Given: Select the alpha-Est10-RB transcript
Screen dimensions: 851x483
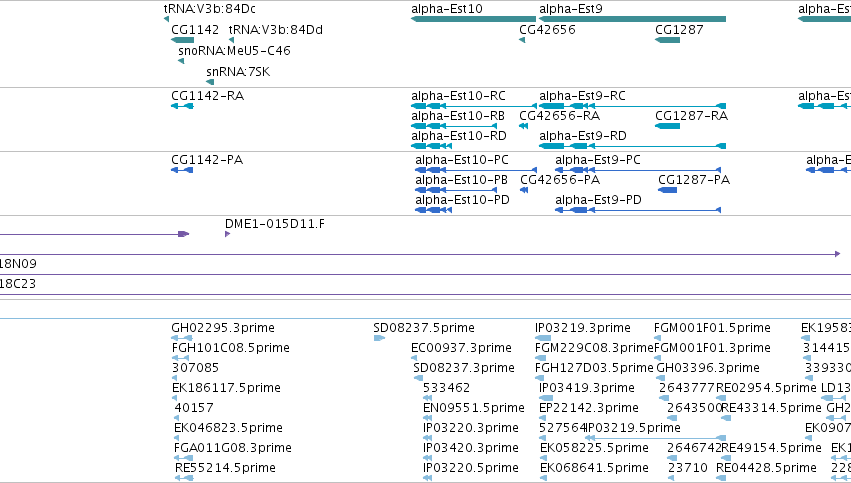Looking at the screenshot, I should coord(458,116).
